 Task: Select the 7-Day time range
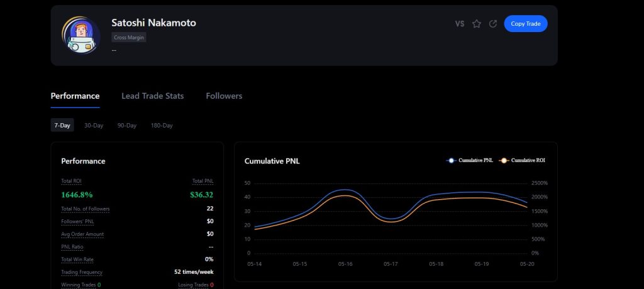62,126
